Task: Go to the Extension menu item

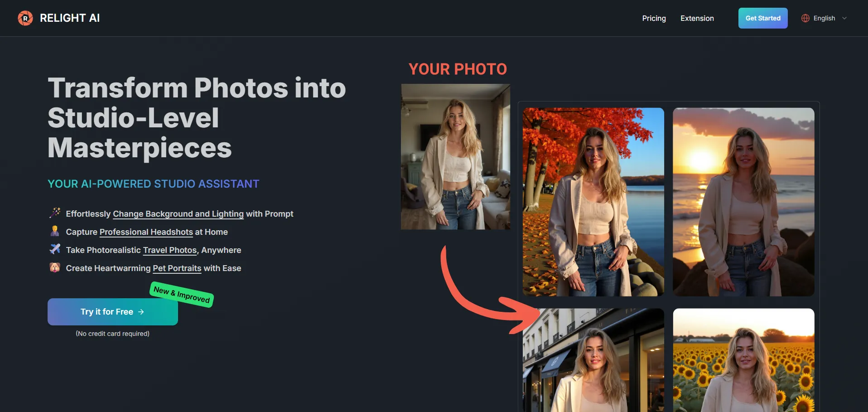Action: click(697, 18)
